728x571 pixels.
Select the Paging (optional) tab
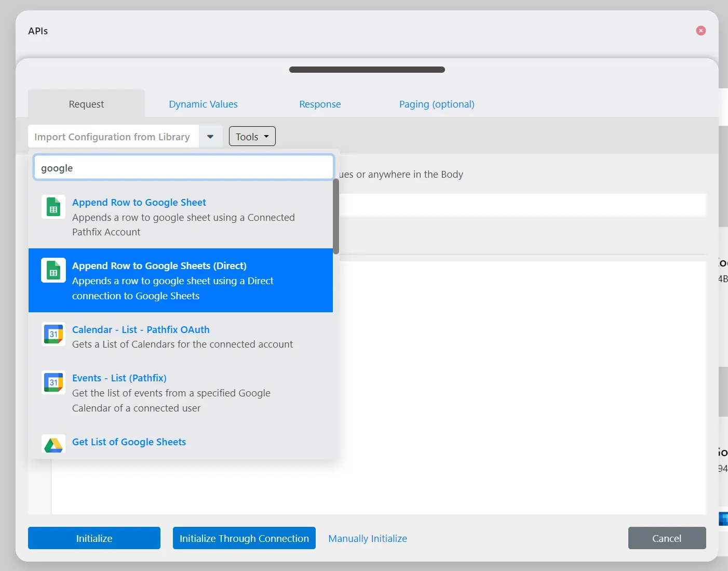(x=437, y=104)
